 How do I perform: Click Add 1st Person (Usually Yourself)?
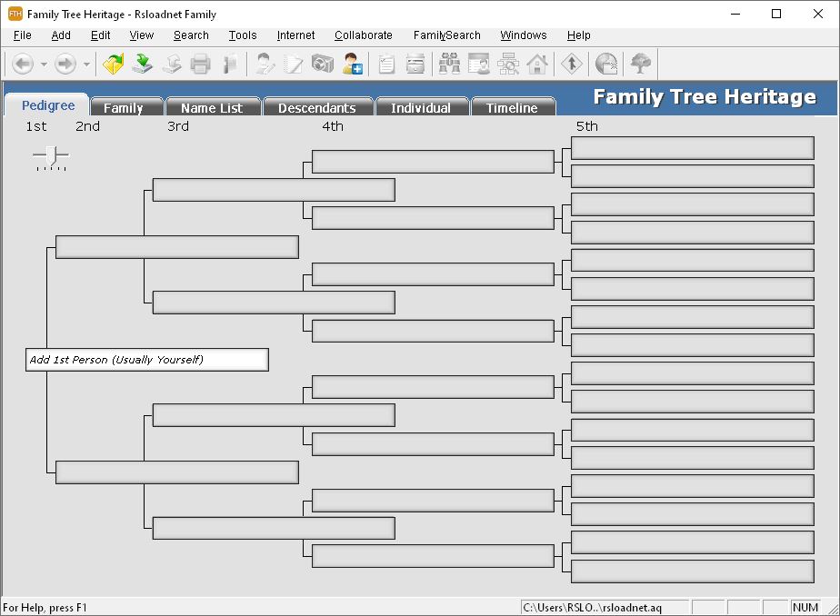[x=147, y=360]
